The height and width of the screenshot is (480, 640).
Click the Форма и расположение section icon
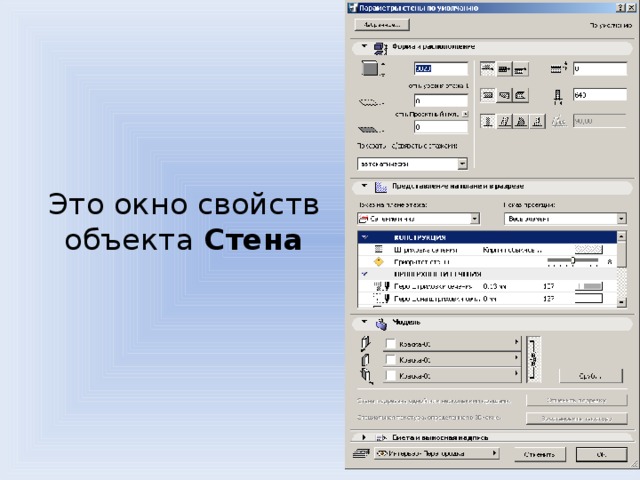[x=381, y=48]
